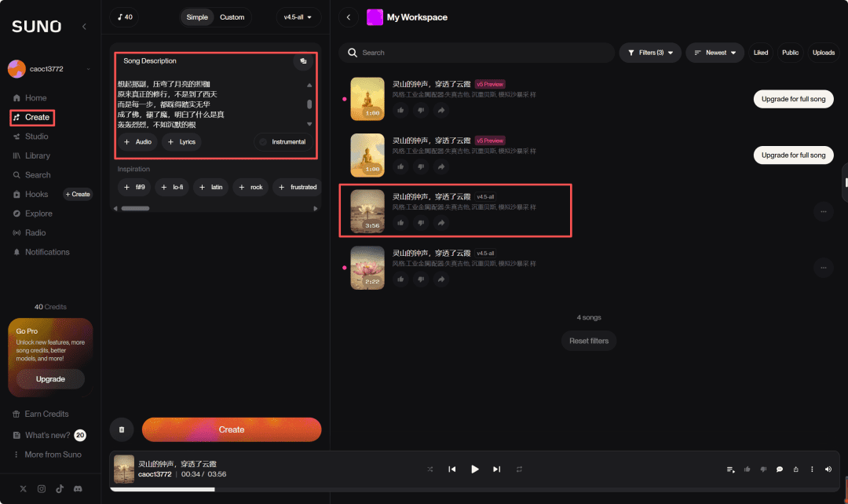This screenshot has height=504, width=848.
Task: Click the shuffle icon in the player bar
Action: coord(429,469)
